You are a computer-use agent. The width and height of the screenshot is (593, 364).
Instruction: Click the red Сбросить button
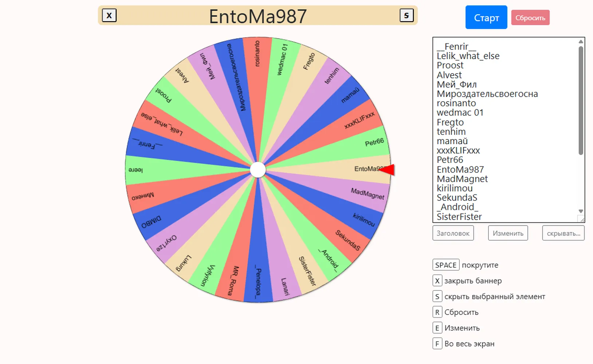click(530, 18)
